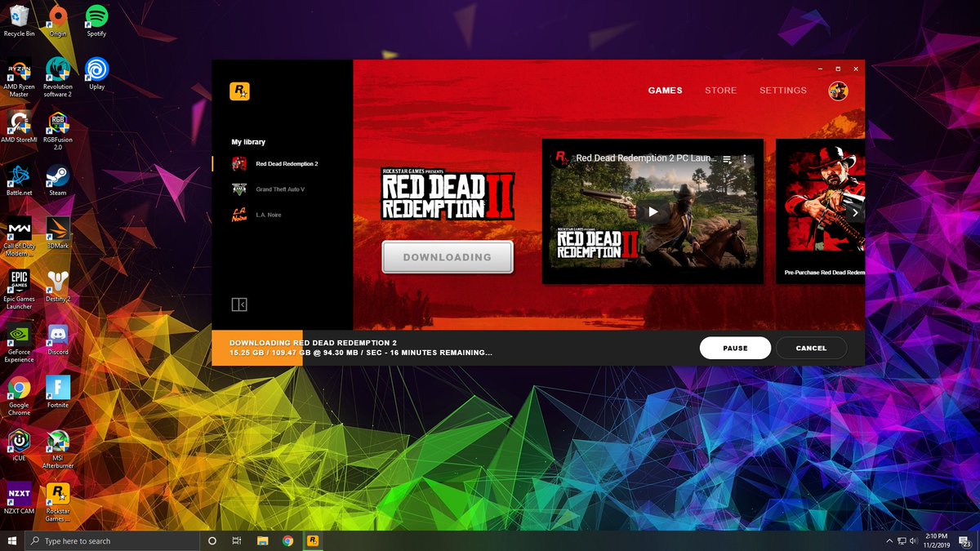
Task: Open the Steam desktop icon
Action: click(x=57, y=180)
